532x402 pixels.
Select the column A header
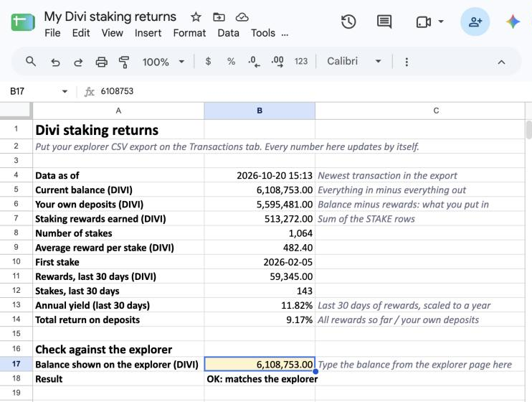click(118, 111)
